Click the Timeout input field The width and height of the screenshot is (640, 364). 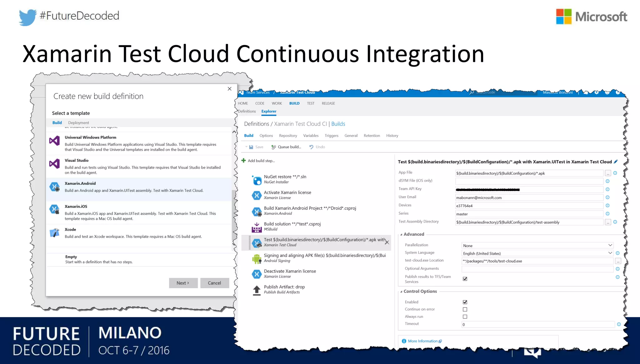pyautogui.click(x=538, y=324)
